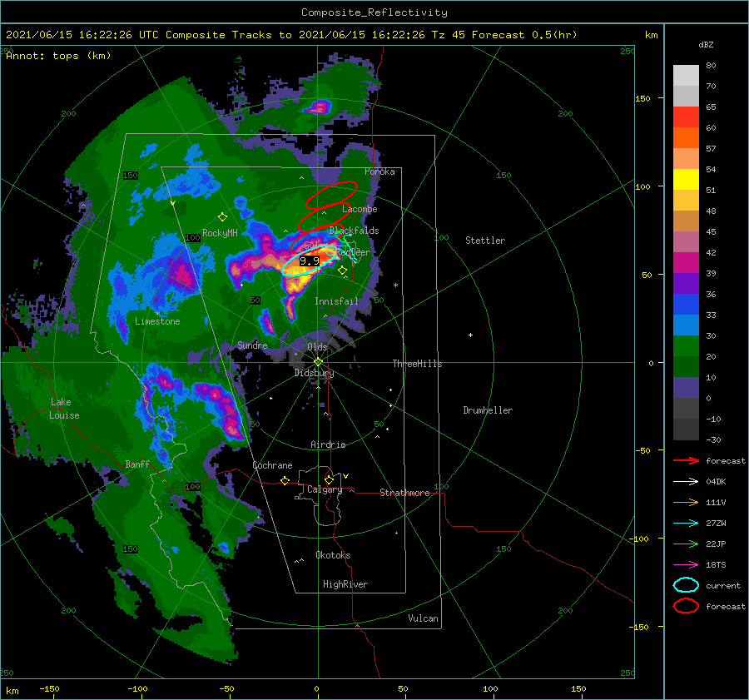Click the Drumheller label
749x700 pixels.
pyautogui.click(x=488, y=410)
